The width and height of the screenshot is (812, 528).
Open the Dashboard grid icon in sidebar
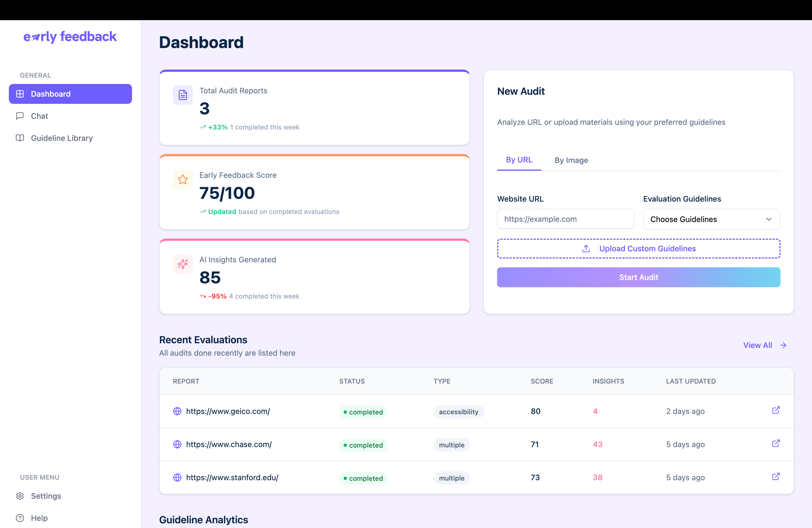coord(20,94)
